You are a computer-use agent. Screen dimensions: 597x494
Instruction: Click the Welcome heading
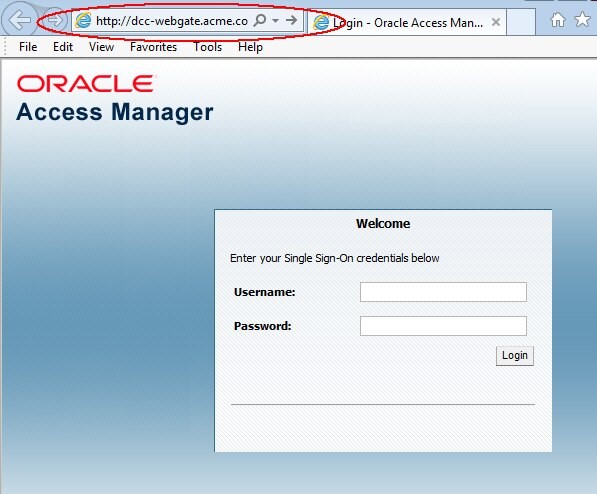click(383, 224)
